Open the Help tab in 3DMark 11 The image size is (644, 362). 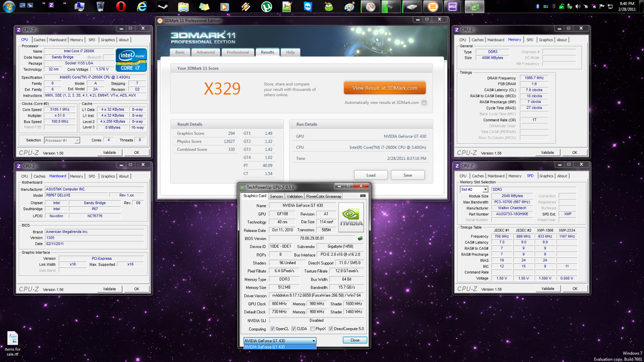pyautogui.click(x=290, y=52)
